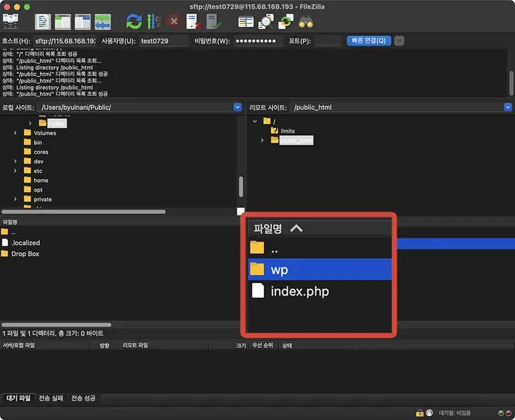Click the local file list horizontal scrollbar
The width and height of the screenshot is (515, 420).
[x=56, y=325]
